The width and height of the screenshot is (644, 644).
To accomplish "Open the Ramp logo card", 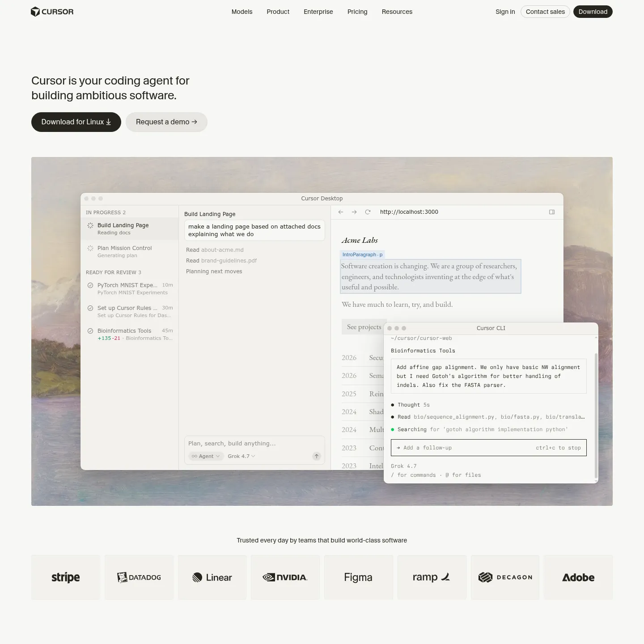I will coord(432,577).
